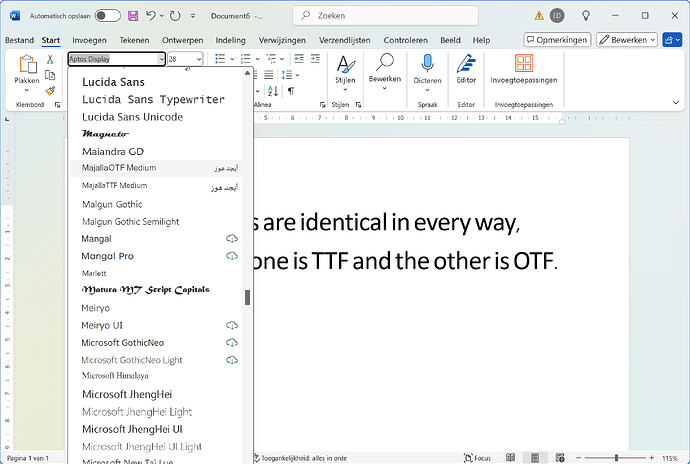The height and width of the screenshot is (464, 690).
Task: Click the Copy icon in Klembord
Action: [x=50, y=75]
